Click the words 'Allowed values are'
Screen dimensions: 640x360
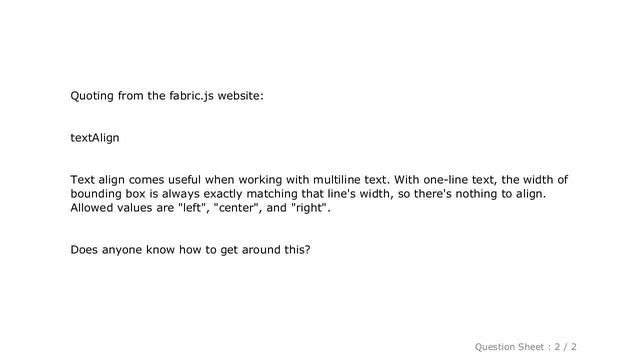(x=122, y=208)
